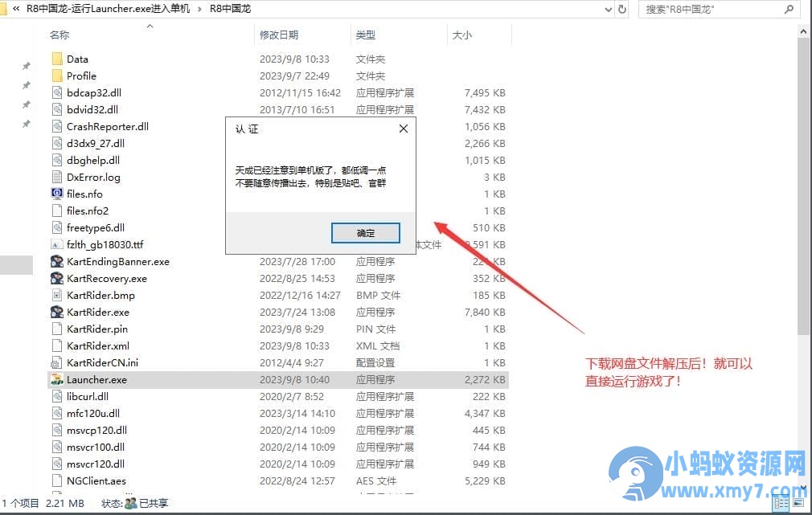Select the KartRecovery.exe application icon

coord(57,279)
